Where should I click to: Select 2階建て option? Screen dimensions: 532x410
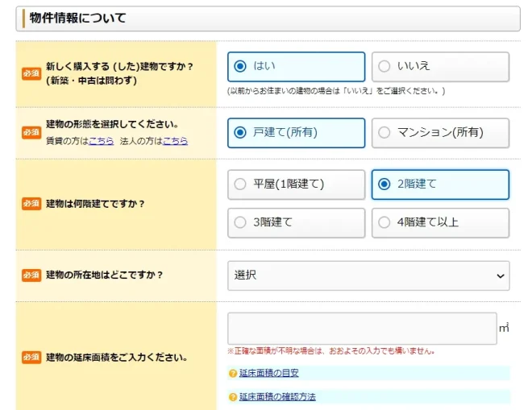tap(440, 184)
